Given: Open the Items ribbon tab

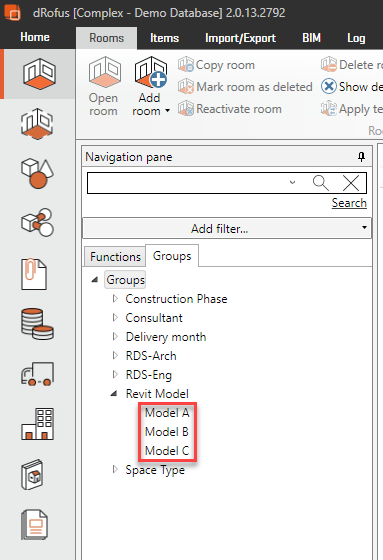Looking at the screenshot, I should (x=164, y=38).
